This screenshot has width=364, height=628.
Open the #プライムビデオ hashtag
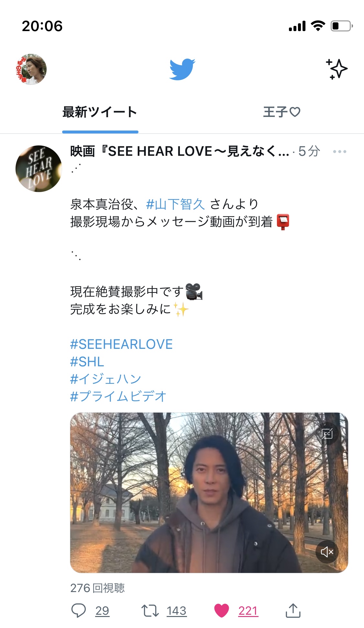[x=118, y=396]
